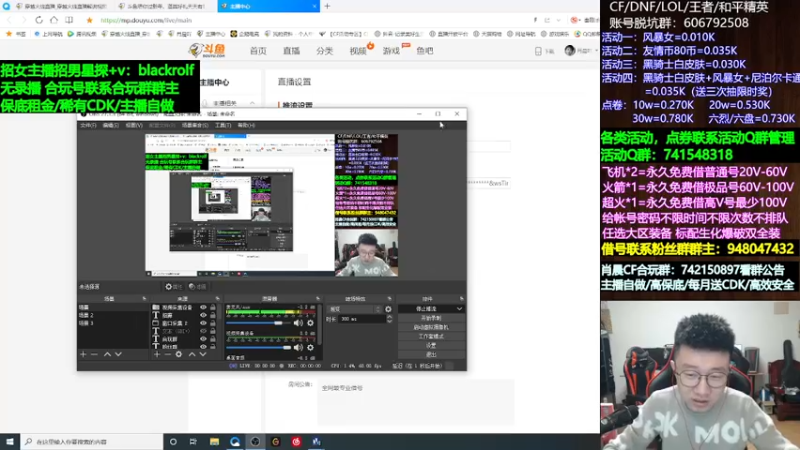This screenshot has height=450, width=800.
Task: Click the Windows taskbar search box
Action: tap(92, 441)
